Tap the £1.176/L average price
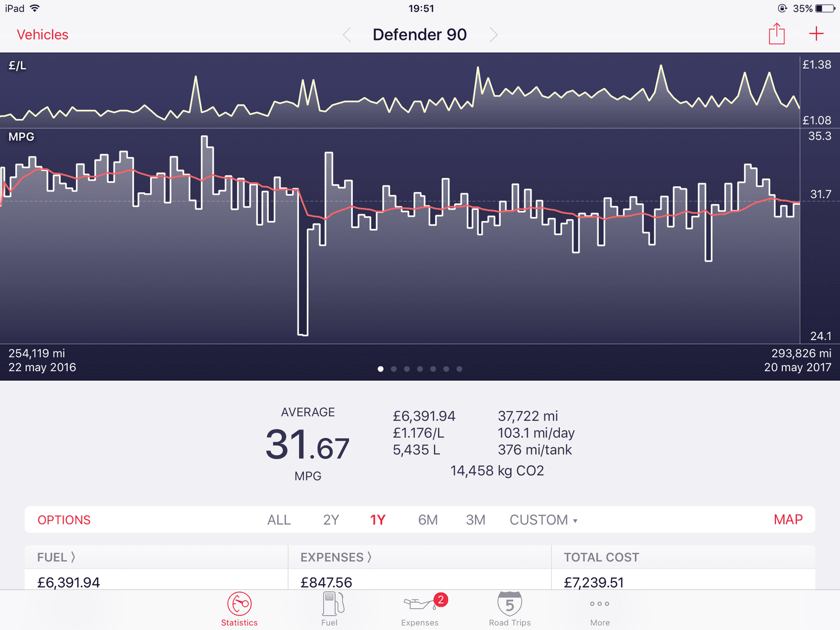Viewport: 840px width, 630px height. pyautogui.click(x=418, y=433)
